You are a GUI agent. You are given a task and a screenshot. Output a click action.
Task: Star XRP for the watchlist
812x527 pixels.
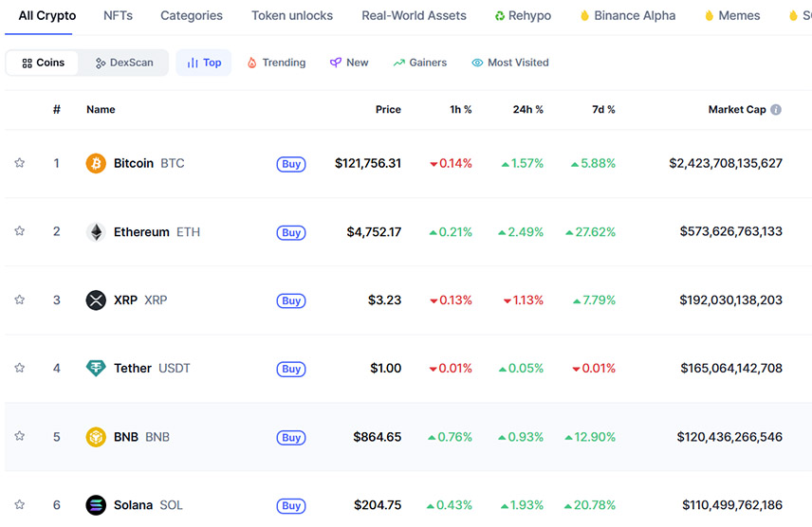[x=20, y=300]
